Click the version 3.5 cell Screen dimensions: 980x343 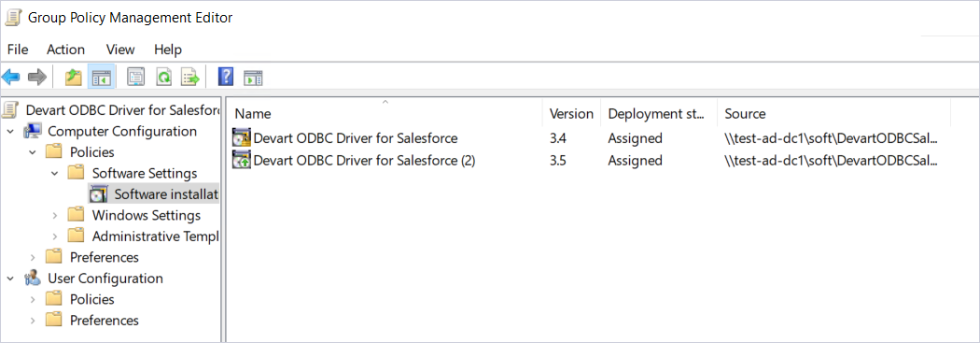[558, 161]
